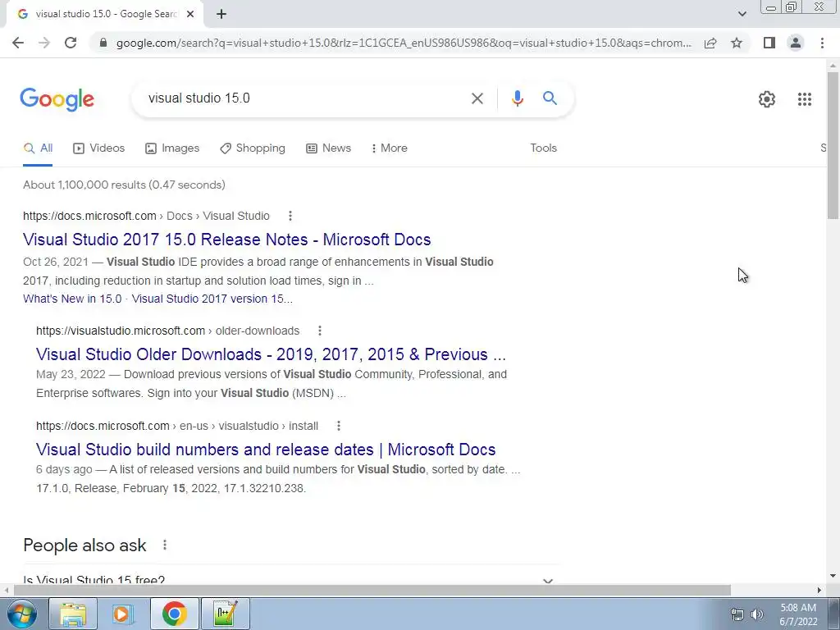840x630 pixels.
Task: Close the visual studio 15.0 Google tab
Action: point(190,15)
